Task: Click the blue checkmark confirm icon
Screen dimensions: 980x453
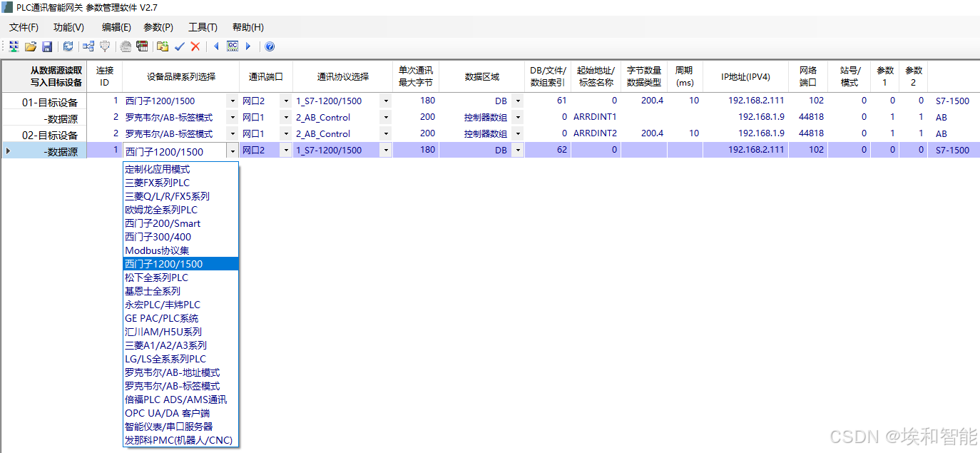Action: (180, 46)
